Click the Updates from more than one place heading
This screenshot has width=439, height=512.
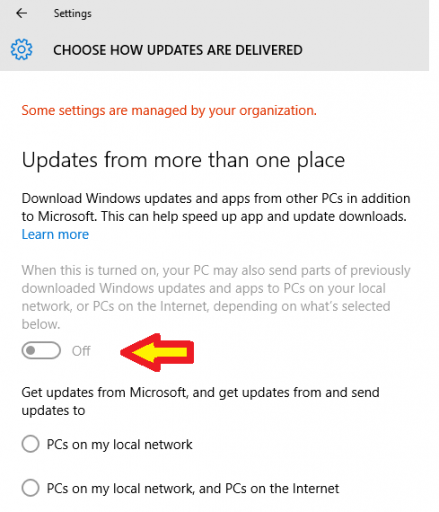tap(183, 160)
